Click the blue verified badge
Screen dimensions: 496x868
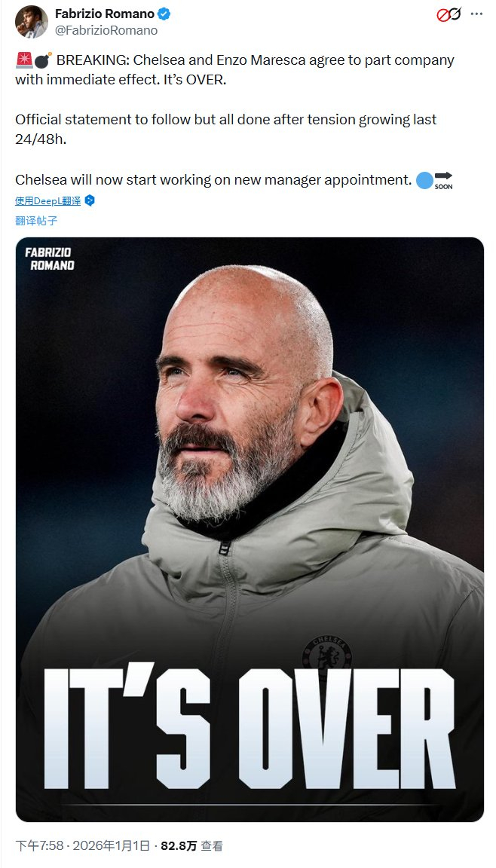point(164,14)
